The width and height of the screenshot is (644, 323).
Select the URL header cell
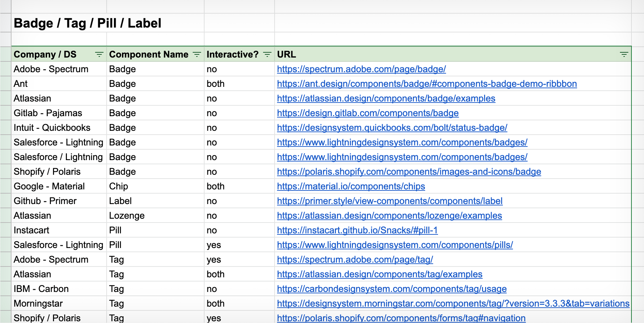click(x=453, y=54)
